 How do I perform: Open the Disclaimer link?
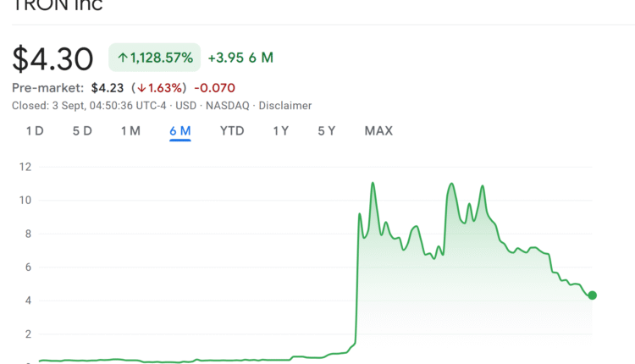(286, 106)
